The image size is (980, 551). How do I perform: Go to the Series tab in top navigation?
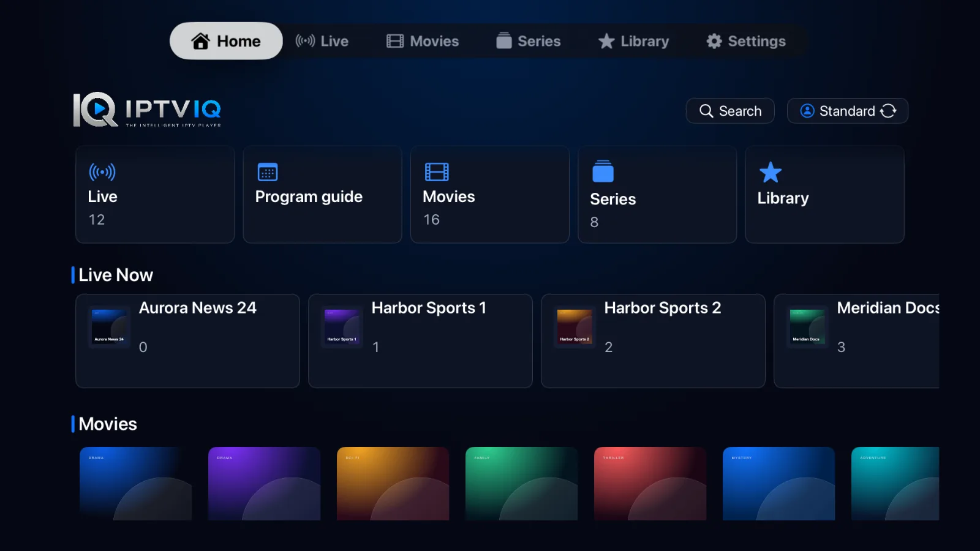pos(529,41)
